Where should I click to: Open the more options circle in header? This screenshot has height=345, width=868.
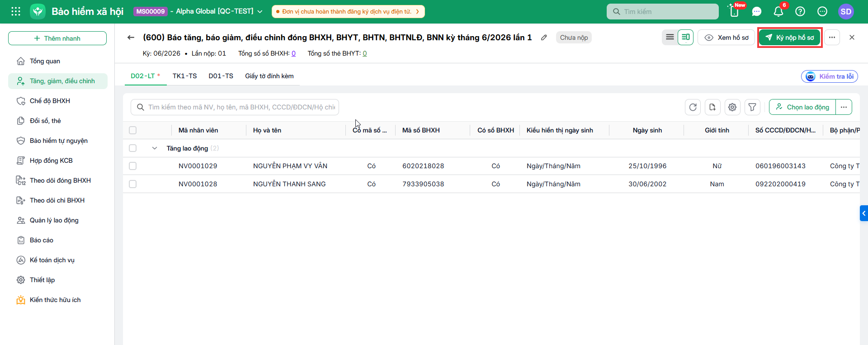(822, 11)
